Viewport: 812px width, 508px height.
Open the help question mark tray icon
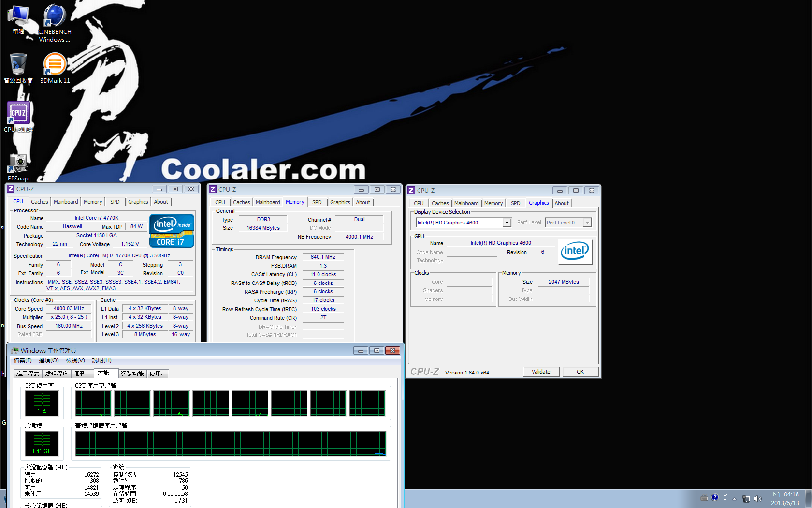click(715, 498)
